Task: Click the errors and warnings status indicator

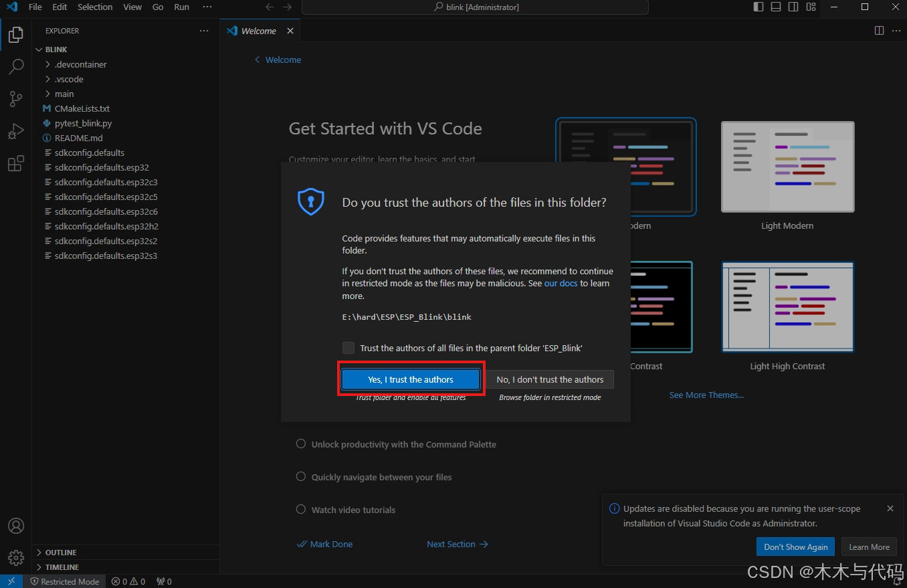Action: [x=128, y=581]
